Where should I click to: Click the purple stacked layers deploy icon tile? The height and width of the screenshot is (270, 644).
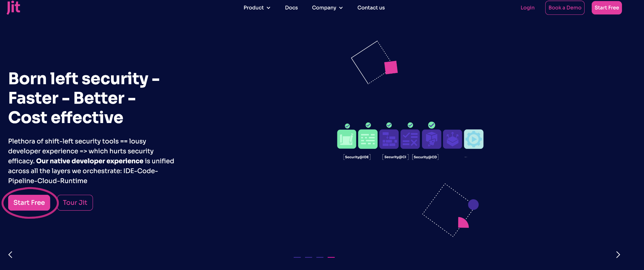452,139
